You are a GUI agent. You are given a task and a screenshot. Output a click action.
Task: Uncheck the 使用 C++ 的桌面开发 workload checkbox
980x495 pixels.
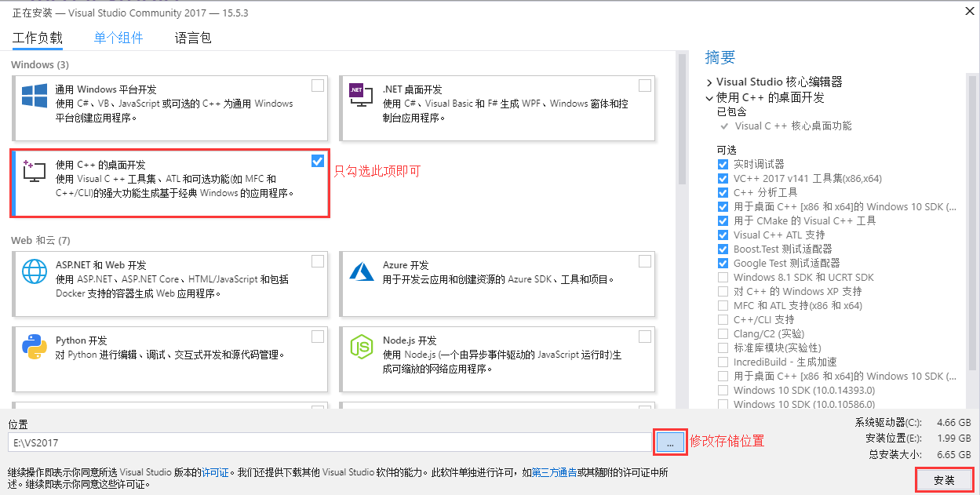pos(318,160)
